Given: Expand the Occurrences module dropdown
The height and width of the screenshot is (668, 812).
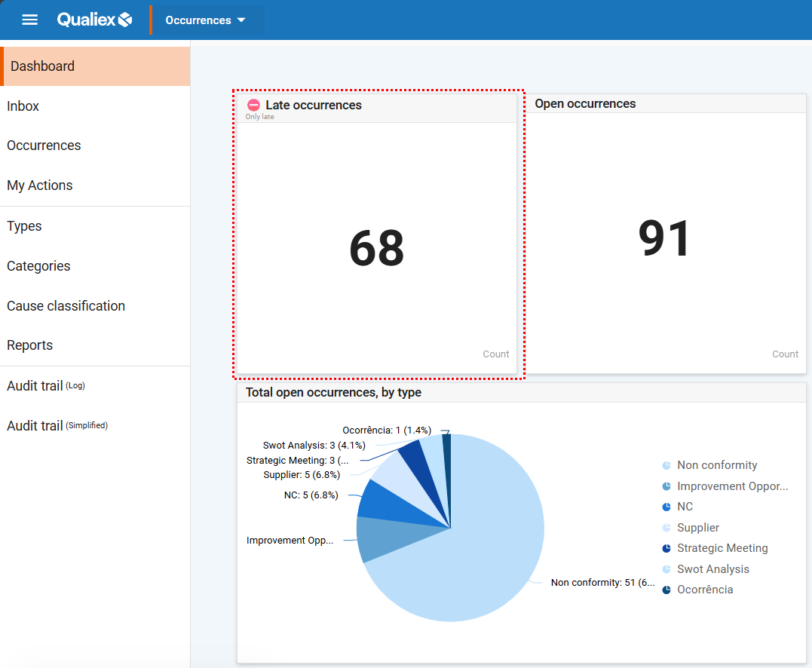Looking at the screenshot, I should [206, 20].
